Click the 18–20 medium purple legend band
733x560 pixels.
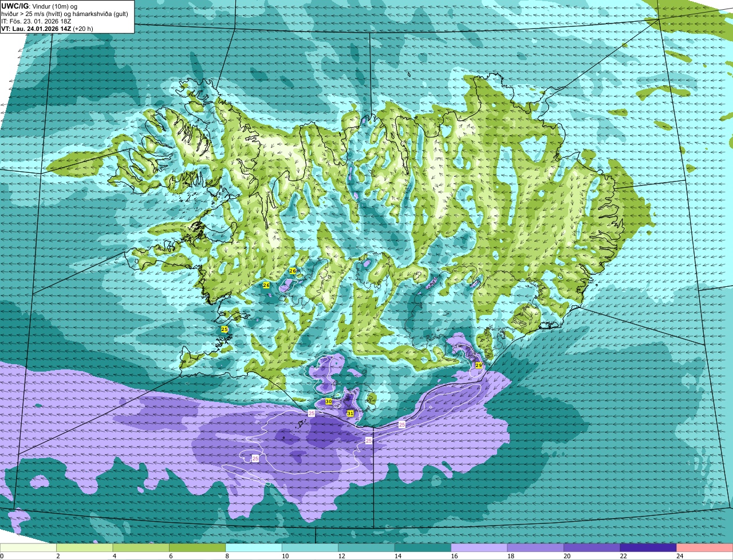pyautogui.click(x=535, y=548)
